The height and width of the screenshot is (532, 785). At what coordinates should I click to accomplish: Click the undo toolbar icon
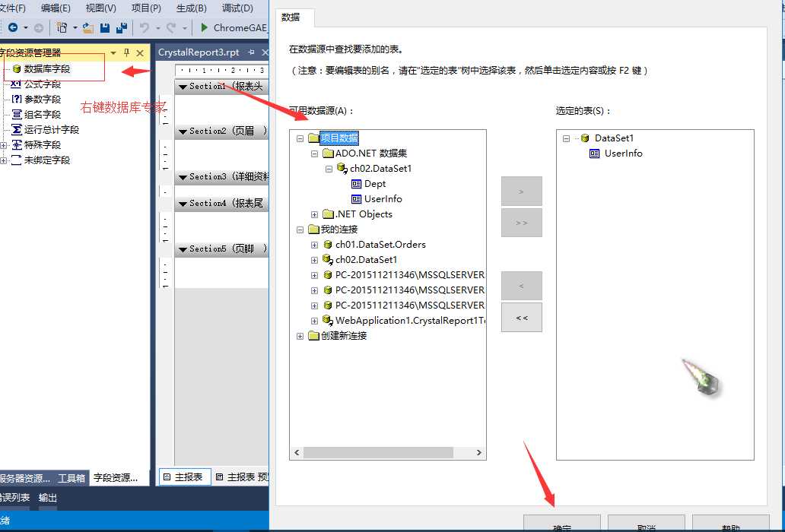tap(145, 28)
